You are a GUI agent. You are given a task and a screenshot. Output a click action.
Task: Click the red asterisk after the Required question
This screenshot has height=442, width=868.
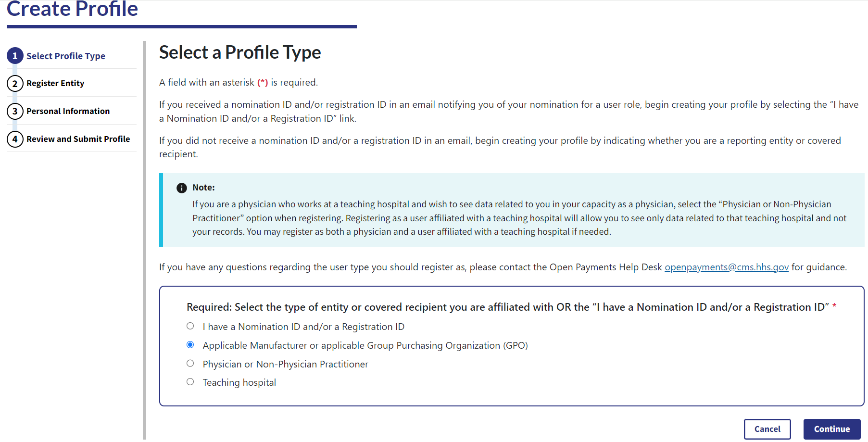[834, 306]
